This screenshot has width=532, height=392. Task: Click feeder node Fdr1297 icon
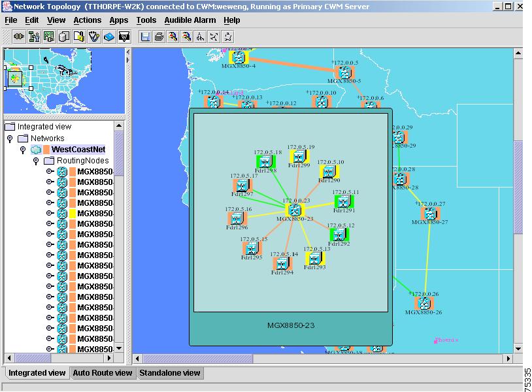(x=242, y=186)
